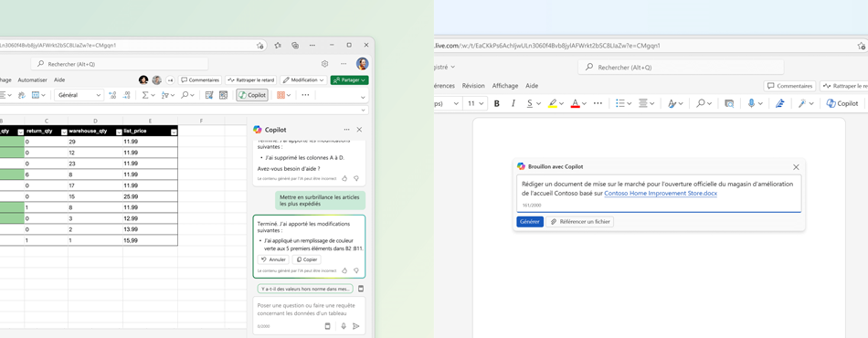Open the Styles icon in Word toolbar
Viewport: 868px width, 338px height.
coord(672,103)
